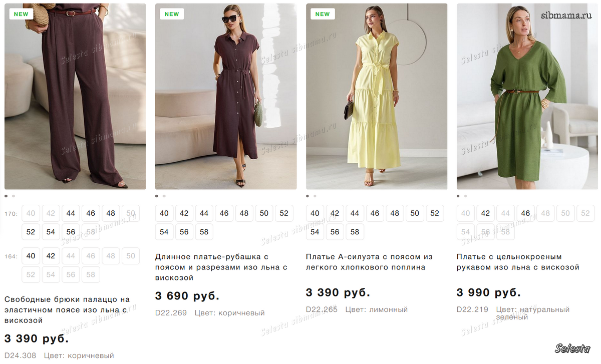This screenshot has width=601, height=364.
Task: Select size 40 in height 164 row for trousers
Action: [31, 256]
